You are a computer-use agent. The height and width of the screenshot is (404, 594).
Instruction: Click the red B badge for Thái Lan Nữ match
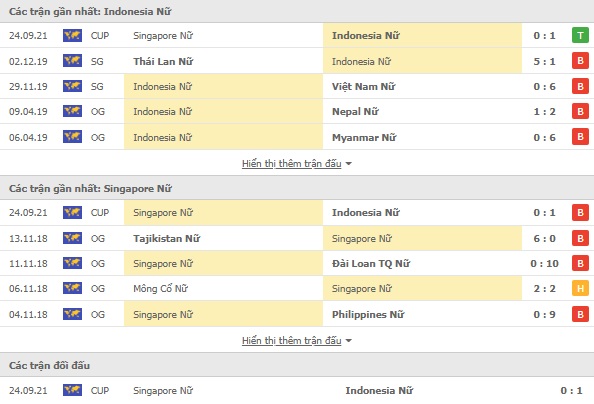pyautogui.click(x=580, y=61)
